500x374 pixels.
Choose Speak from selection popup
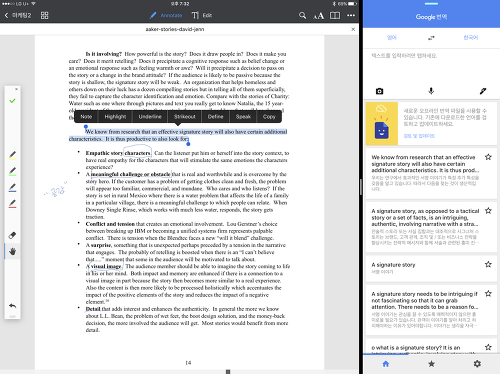[243, 117]
